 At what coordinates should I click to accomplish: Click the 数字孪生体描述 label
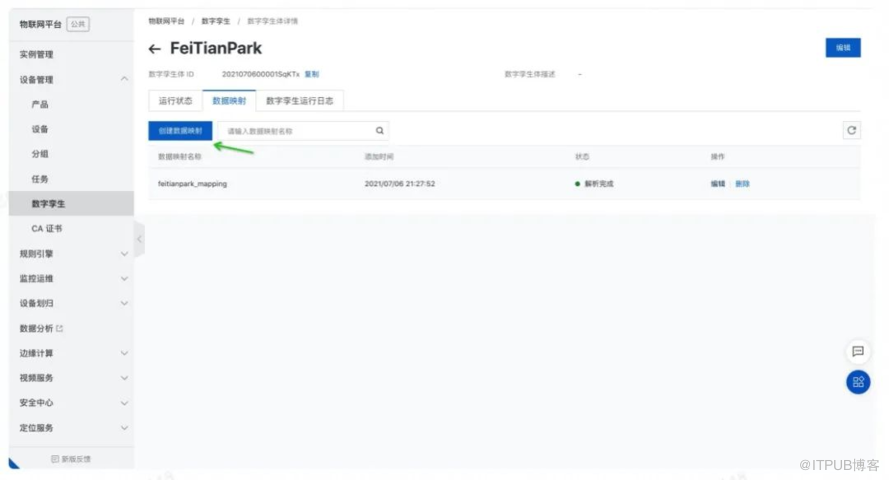click(x=530, y=74)
